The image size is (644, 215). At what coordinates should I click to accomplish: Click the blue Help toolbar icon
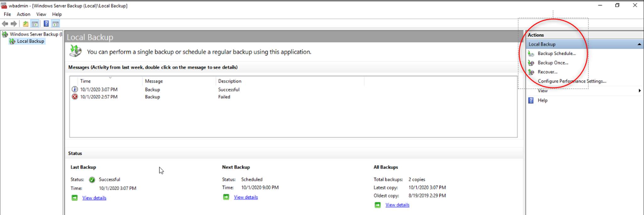point(46,24)
